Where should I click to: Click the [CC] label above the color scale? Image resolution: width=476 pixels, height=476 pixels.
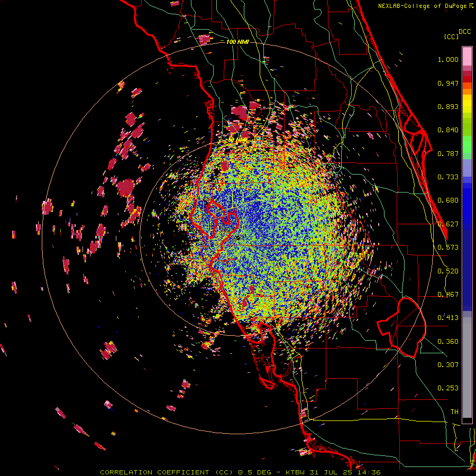pos(451,36)
